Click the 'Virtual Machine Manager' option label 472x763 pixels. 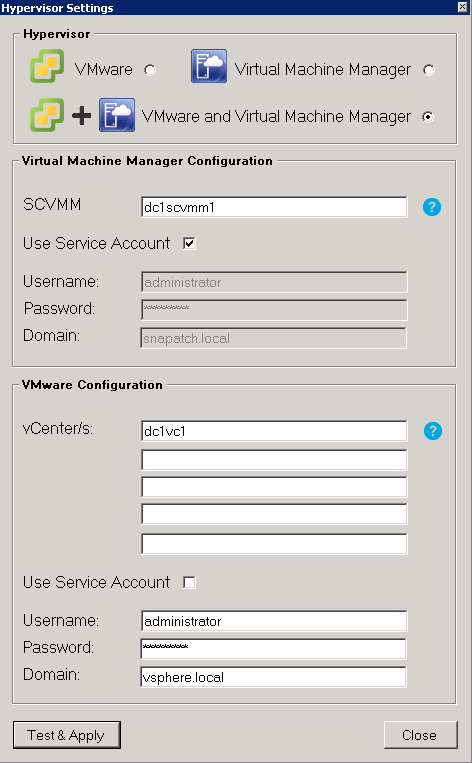(323, 70)
